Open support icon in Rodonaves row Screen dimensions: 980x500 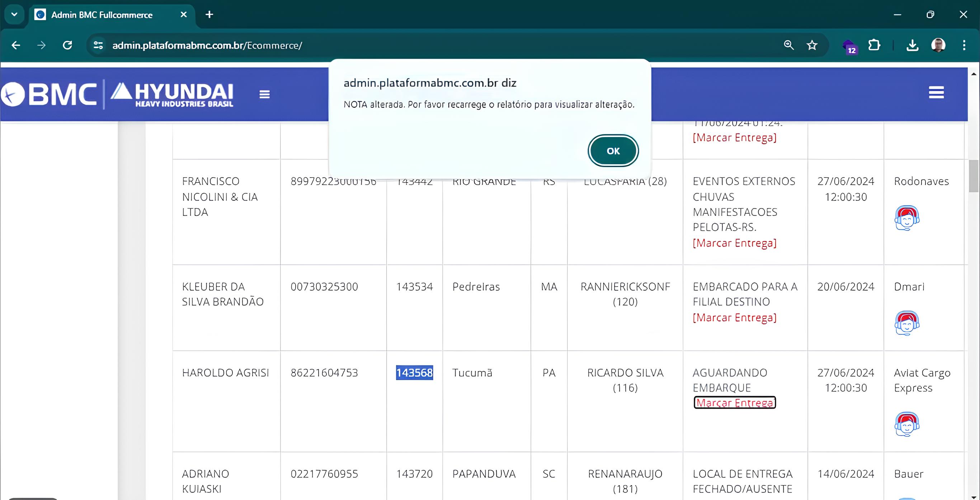point(906,218)
